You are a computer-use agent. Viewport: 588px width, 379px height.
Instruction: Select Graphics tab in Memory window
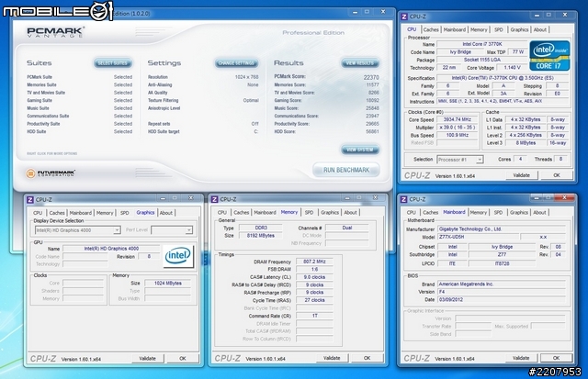coord(330,212)
